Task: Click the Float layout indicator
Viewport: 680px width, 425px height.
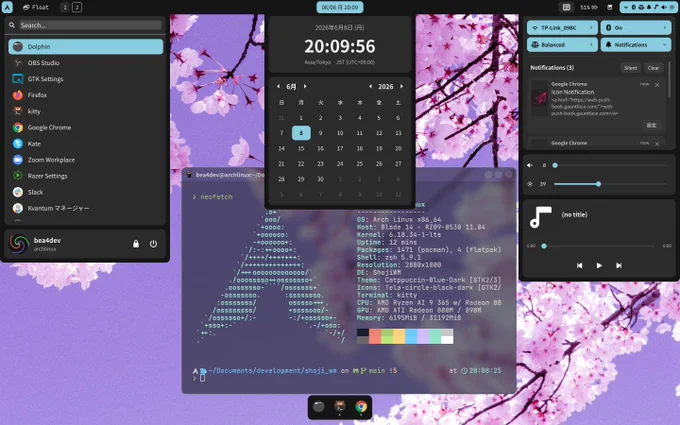Action: (36, 7)
